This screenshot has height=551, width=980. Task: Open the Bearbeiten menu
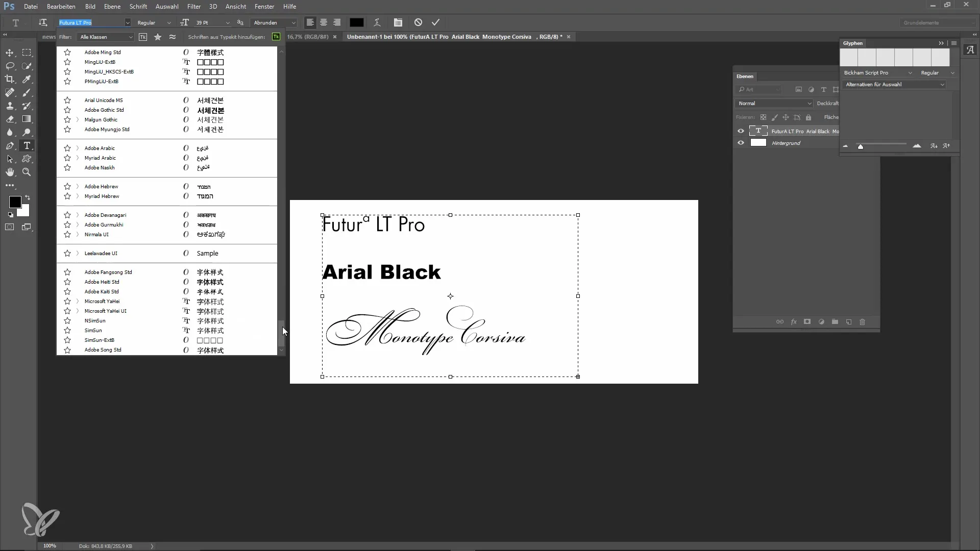(61, 7)
